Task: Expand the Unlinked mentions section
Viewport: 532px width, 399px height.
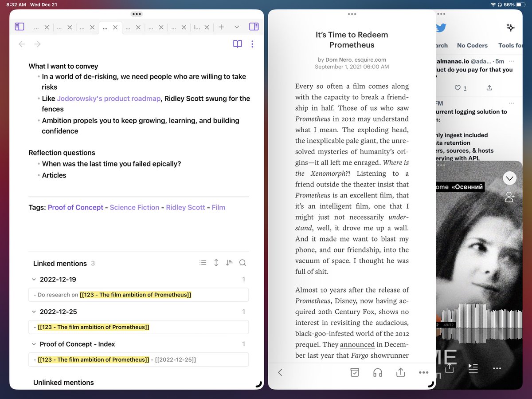Action: tap(63, 383)
